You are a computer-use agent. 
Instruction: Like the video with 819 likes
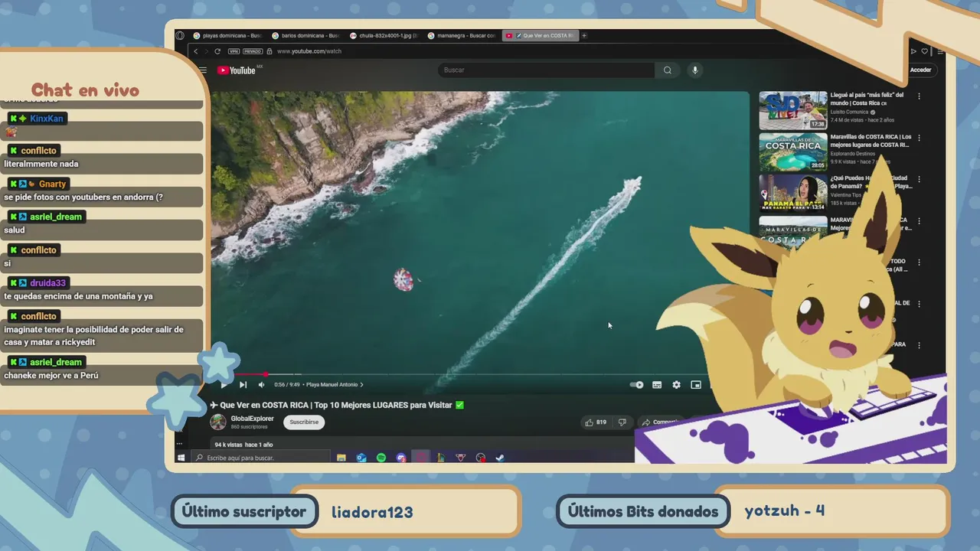596,422
